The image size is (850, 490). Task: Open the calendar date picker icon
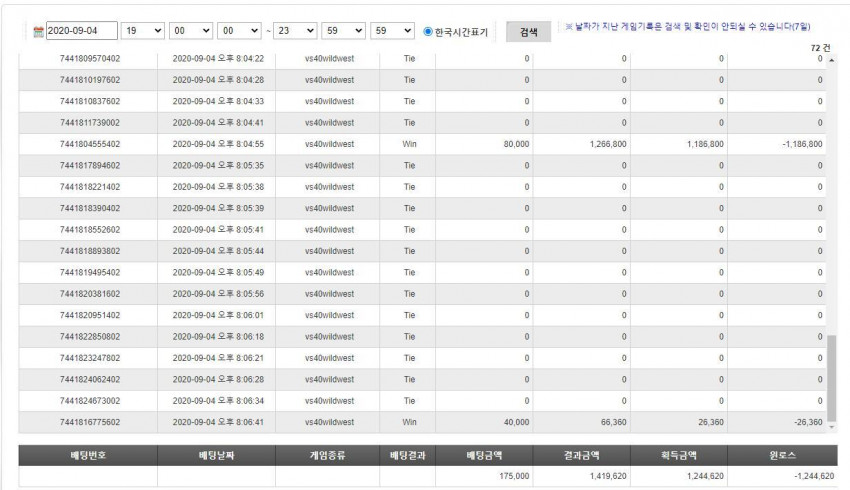(x=38, y=32)
